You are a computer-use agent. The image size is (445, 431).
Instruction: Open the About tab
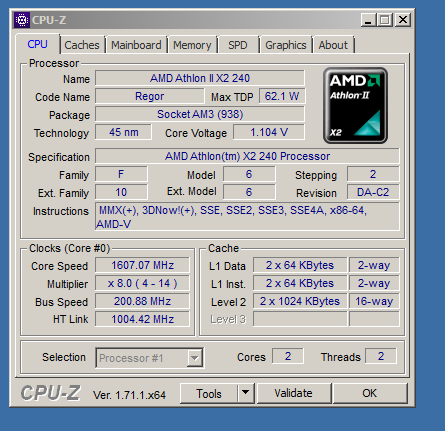pos(333,45)
